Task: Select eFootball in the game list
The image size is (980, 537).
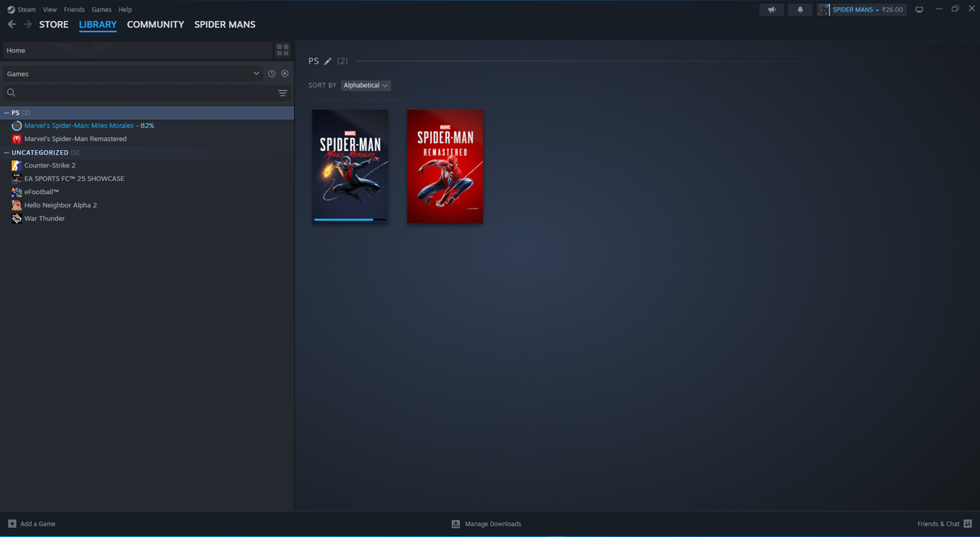Action: (41, 192)
